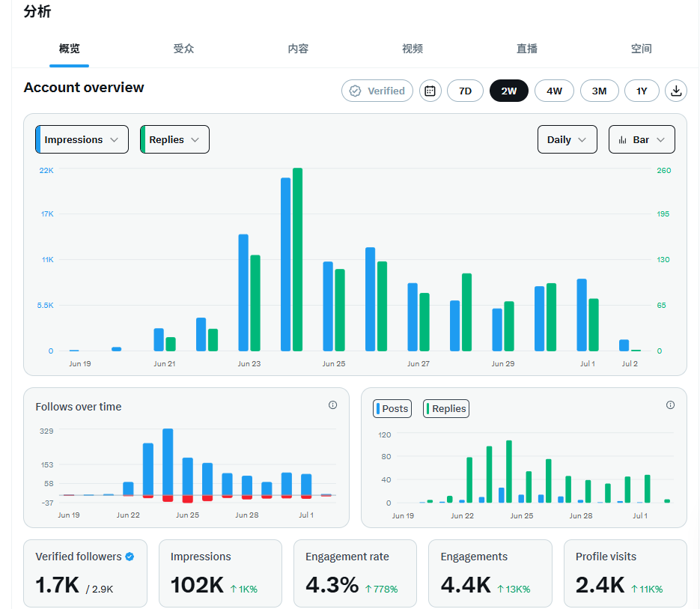700x609 pixels.
Task: Open the Engagement rate summary card
Action: coord(355,574)
